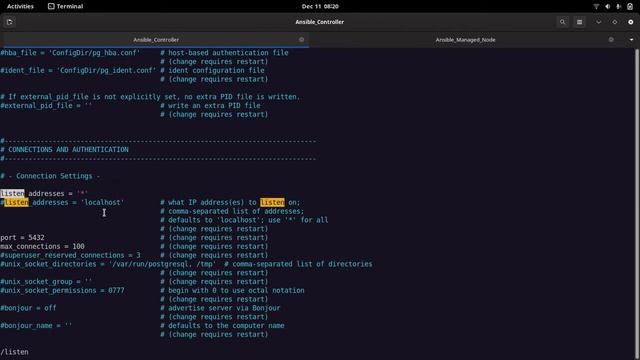Viewport: 640px width, 360px height.
Task: Open the clock showing Dec 11 08:20
Action: point(320,6)
